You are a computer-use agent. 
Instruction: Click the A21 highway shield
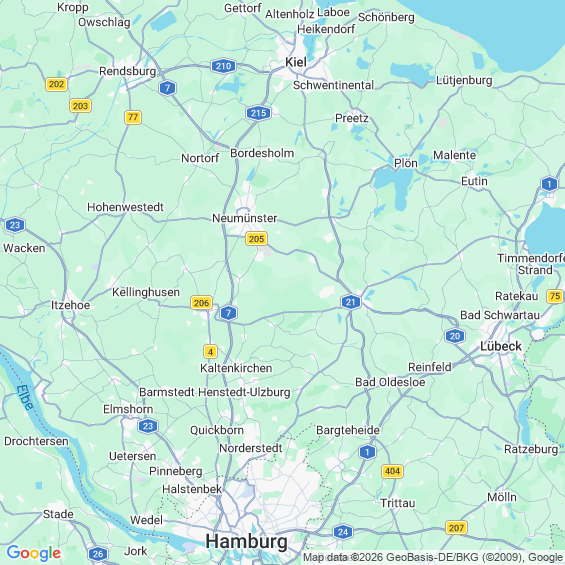[351, 302]
